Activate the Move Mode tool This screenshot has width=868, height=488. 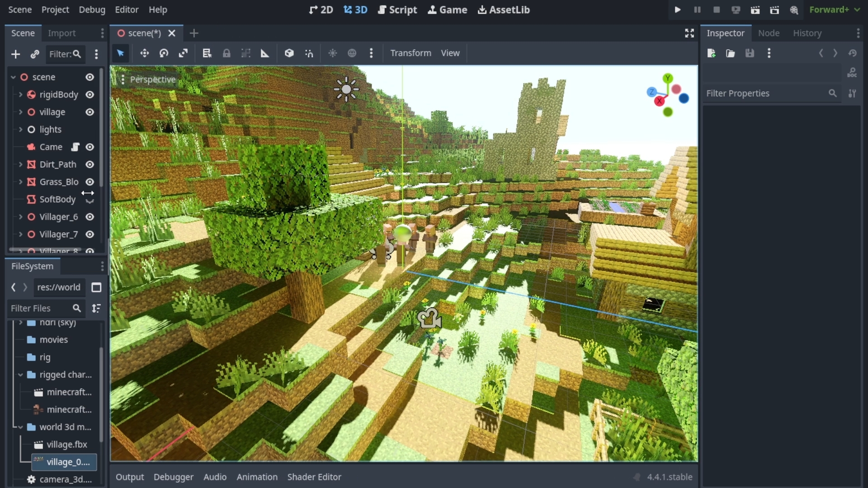[x=144, y=53]
